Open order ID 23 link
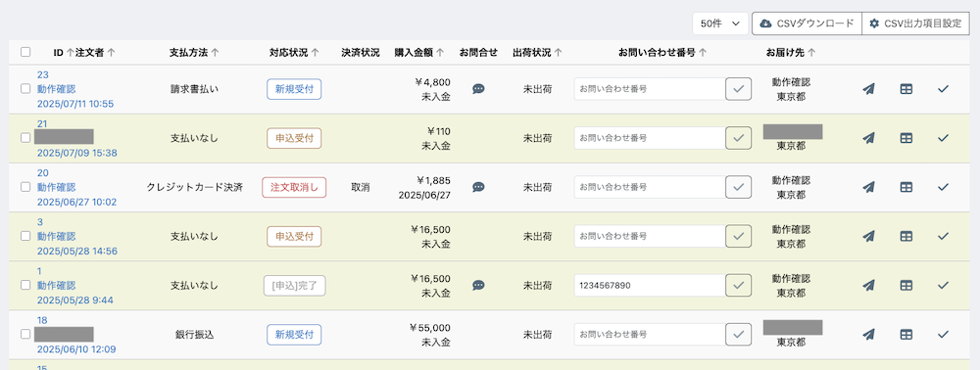Viewport: 980px width, 370px height. [x=43, y=74]
